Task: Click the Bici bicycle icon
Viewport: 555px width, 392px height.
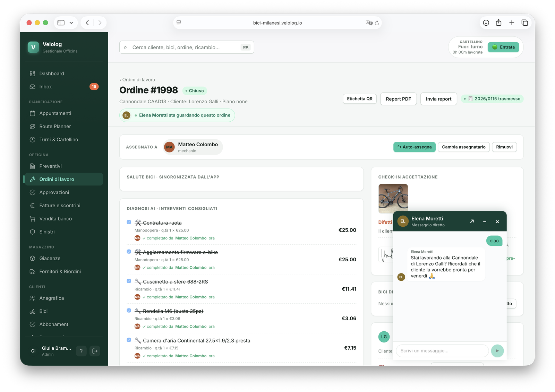Action: click(33, 311)
